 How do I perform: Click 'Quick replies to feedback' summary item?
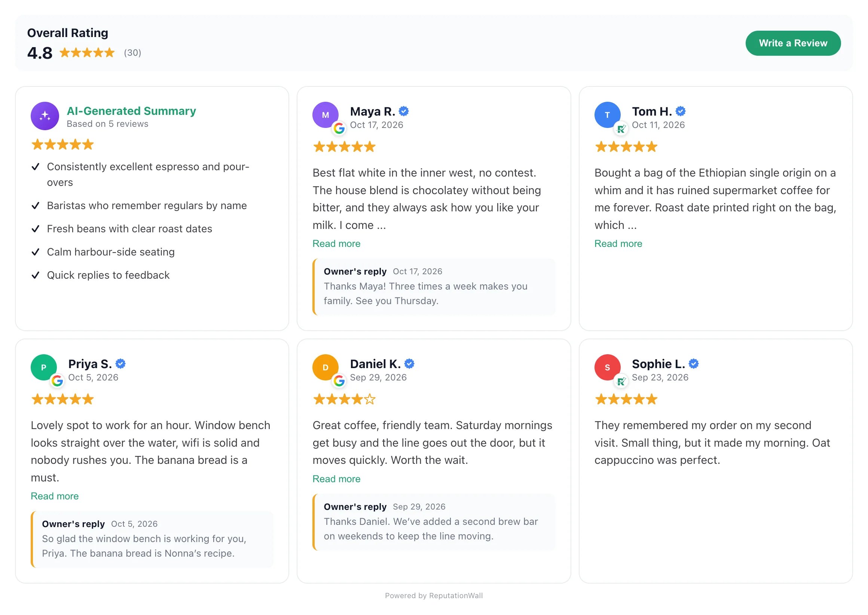108,275
